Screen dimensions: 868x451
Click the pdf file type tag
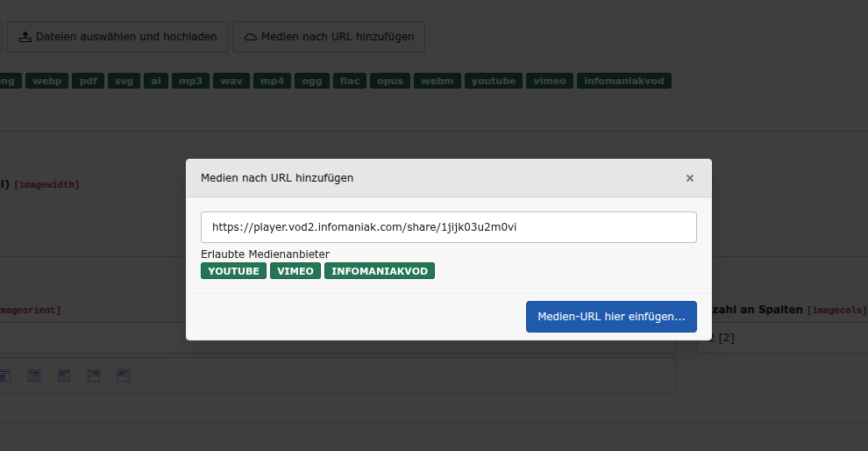point(88,81)
